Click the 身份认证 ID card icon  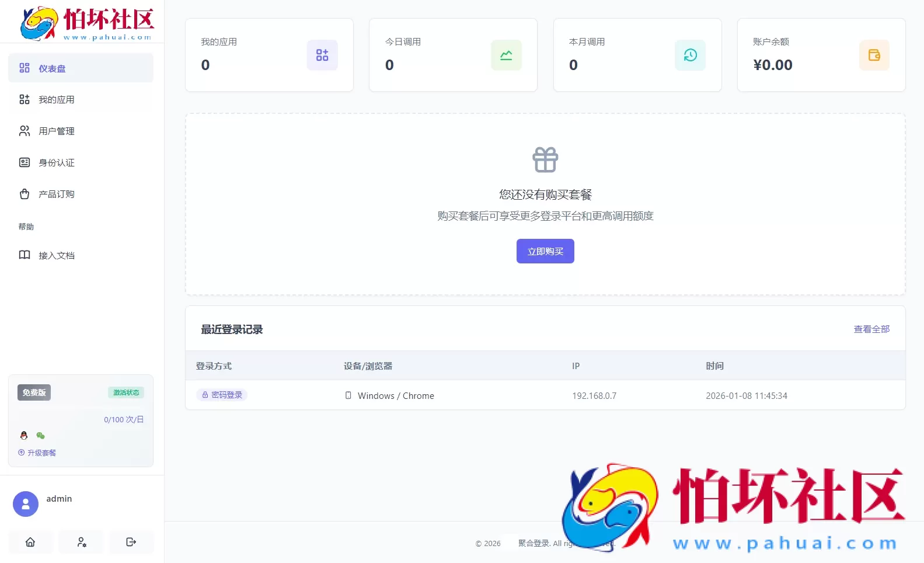[x=25, y=162]
